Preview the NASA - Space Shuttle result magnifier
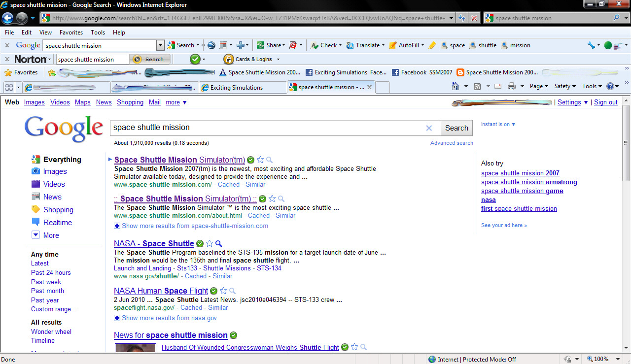The height and width of the screenshot is (364, 631). [x=219, y=243]
